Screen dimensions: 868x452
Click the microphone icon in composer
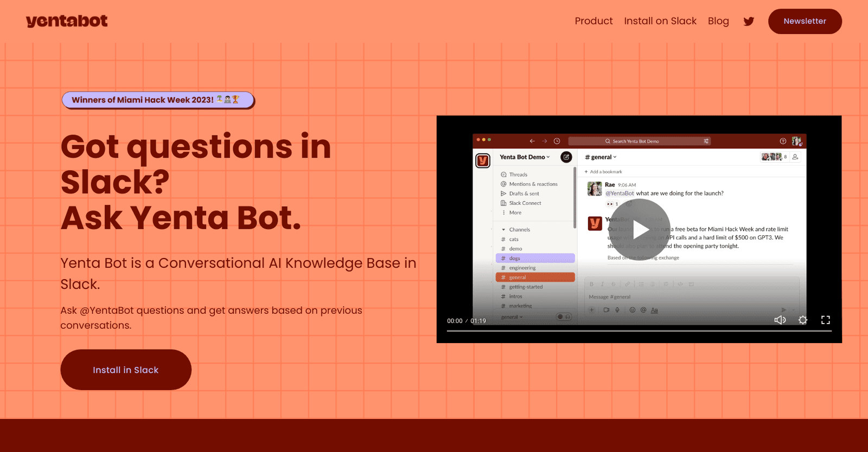617,310
